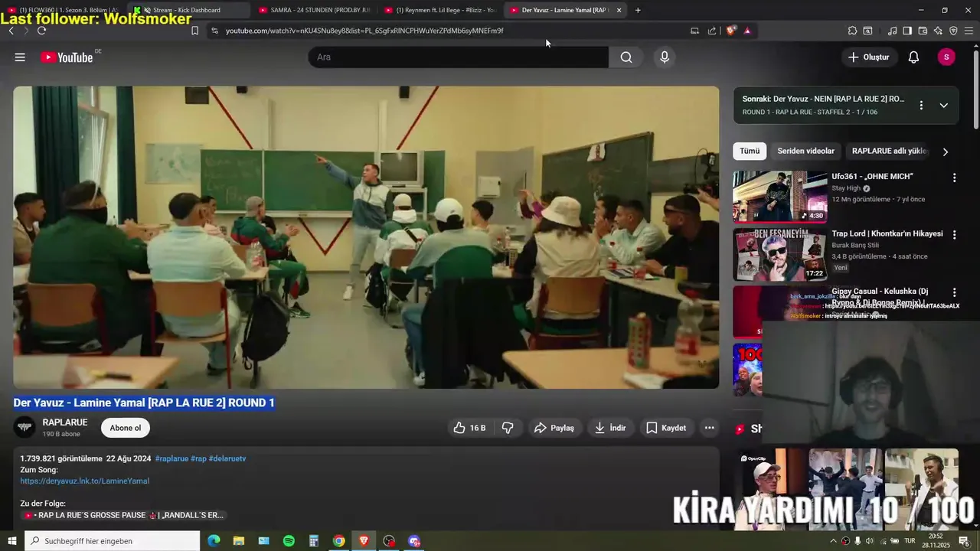Screen dimensions: 980x551
Task: Click the #raplarue hashtag
Action: (171, 458)
